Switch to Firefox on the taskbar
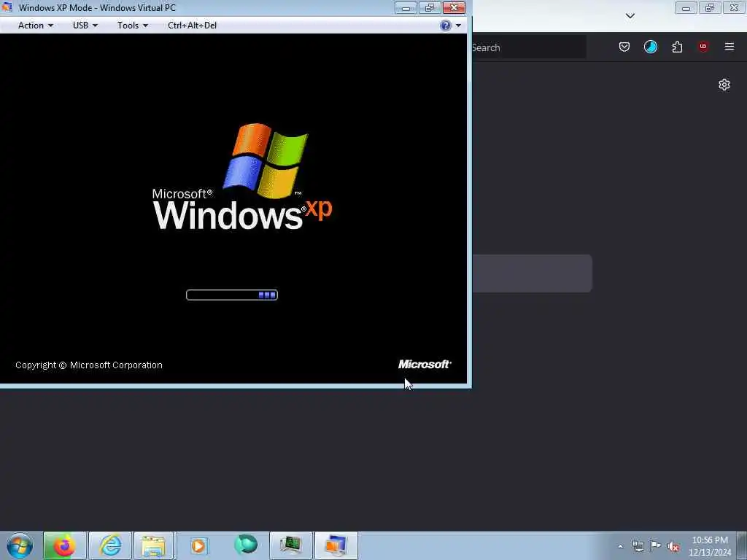The width and height of the screenshot is (747, 560). [64, 545]
